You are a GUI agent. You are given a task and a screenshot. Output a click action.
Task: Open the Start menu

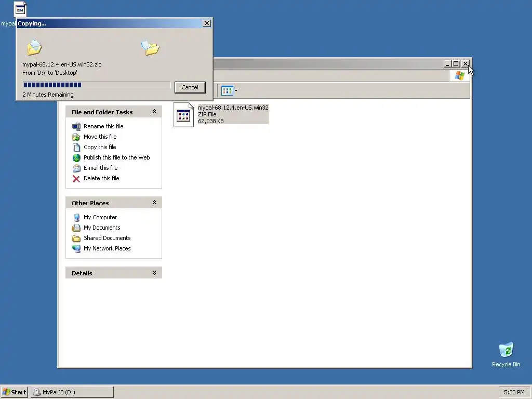[14, 392]
